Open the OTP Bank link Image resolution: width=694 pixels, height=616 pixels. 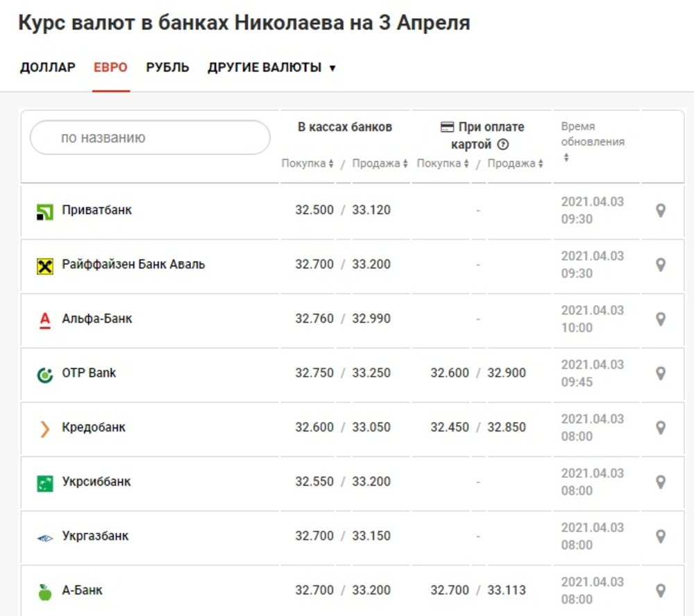click(89, 373)
